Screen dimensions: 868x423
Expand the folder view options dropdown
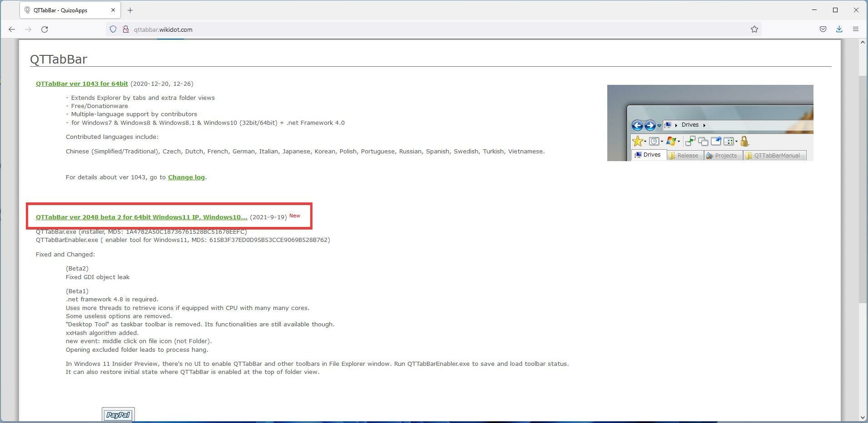click(737, 142)
